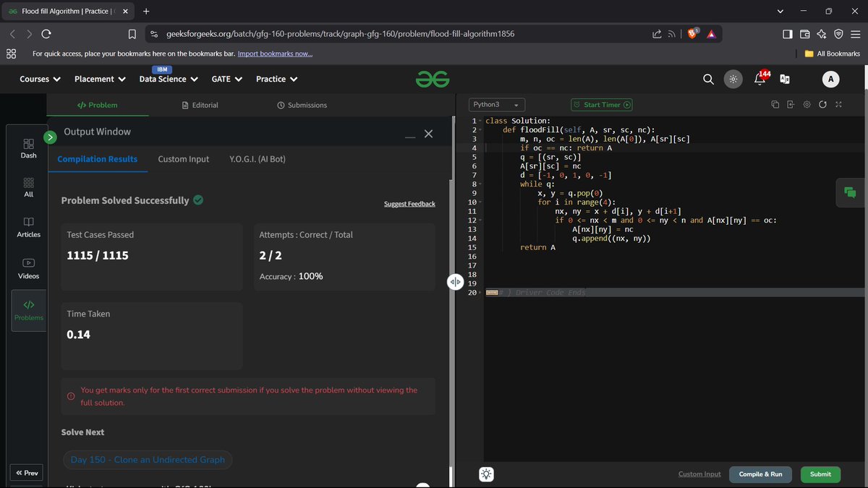
Task: Open Dash in the left sidebar
Action: point(28,148)
